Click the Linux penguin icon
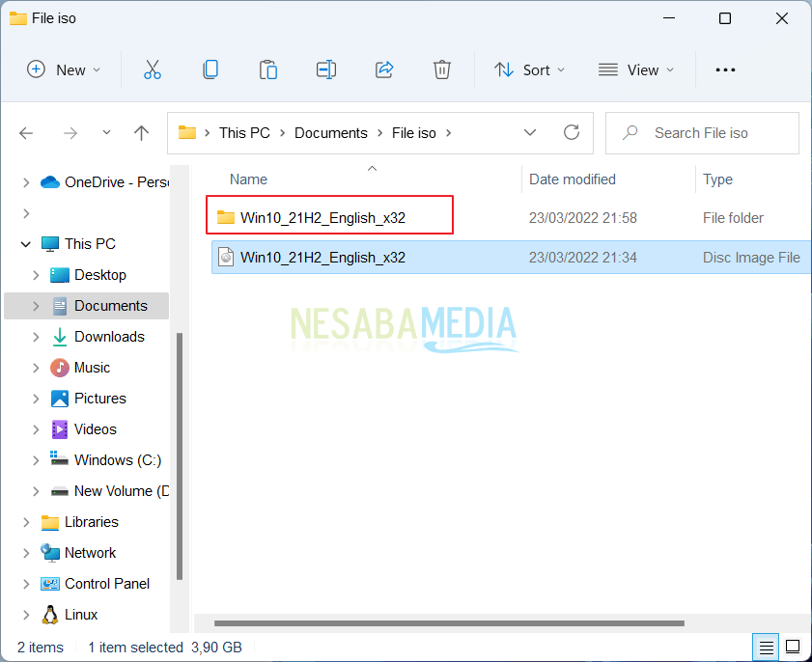Viewport: 812px width, 662px height. (x=49, y=615)
